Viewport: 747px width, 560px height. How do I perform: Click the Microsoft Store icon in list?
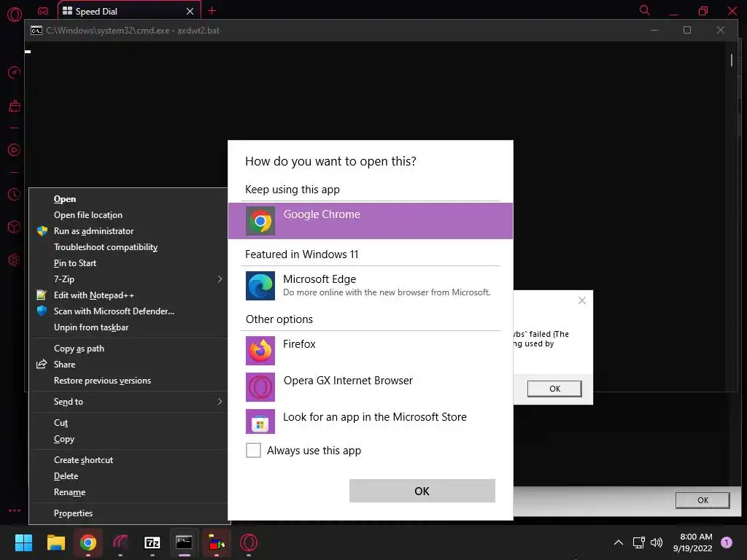[260, 421]
